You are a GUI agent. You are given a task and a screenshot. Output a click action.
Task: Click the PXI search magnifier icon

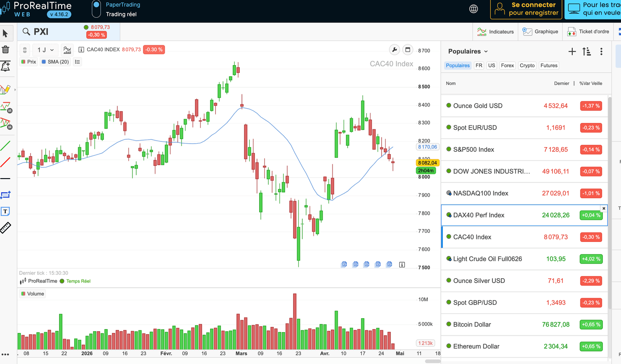[26, 31]
